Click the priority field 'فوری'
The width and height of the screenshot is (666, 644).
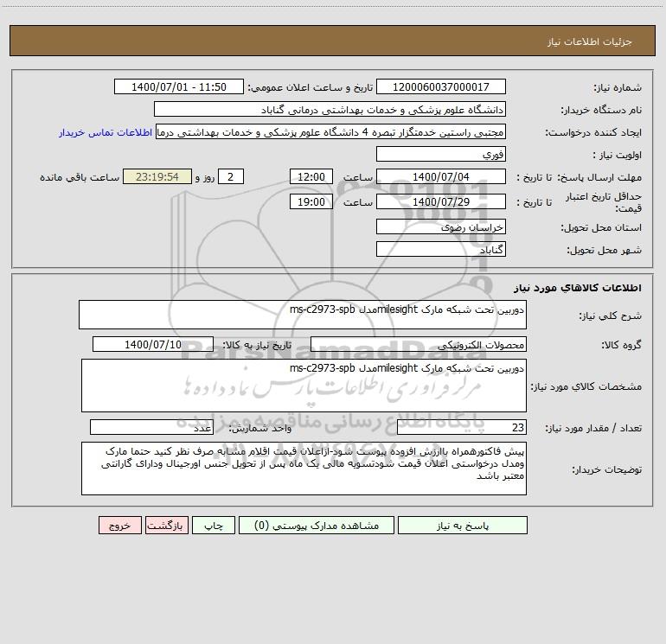point(441,154)
